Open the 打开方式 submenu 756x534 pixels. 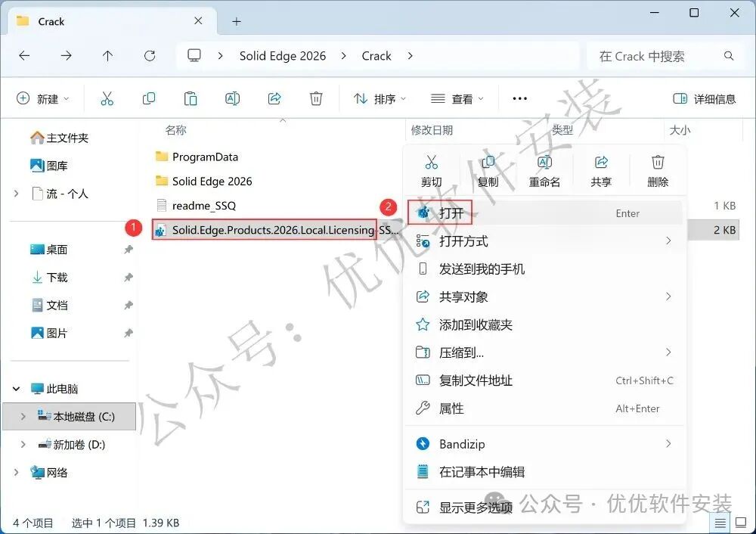pos(544,241)
